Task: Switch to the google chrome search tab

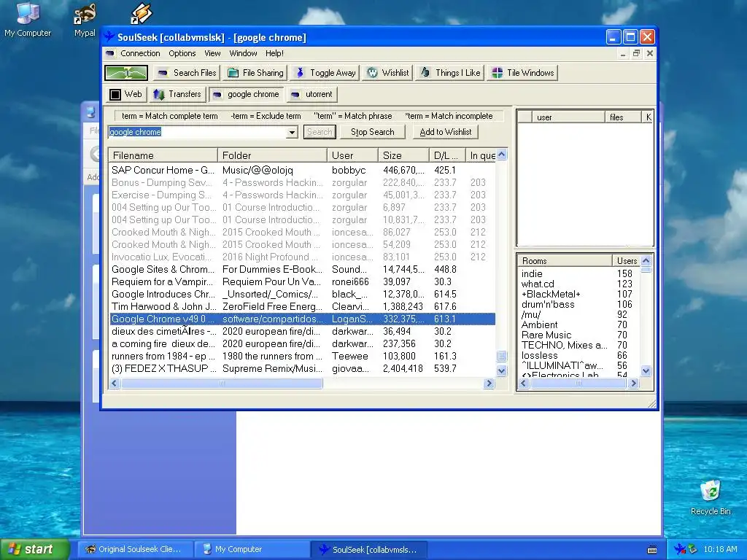Action: pos(246,94)
